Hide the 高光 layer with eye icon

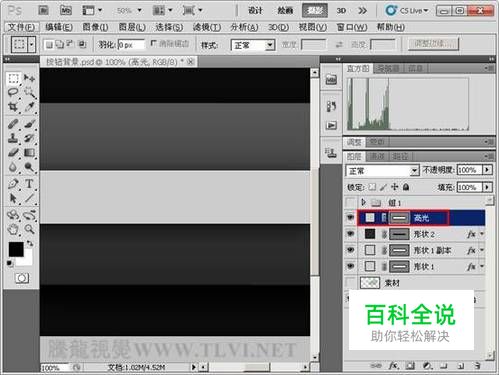pos(350,218)
